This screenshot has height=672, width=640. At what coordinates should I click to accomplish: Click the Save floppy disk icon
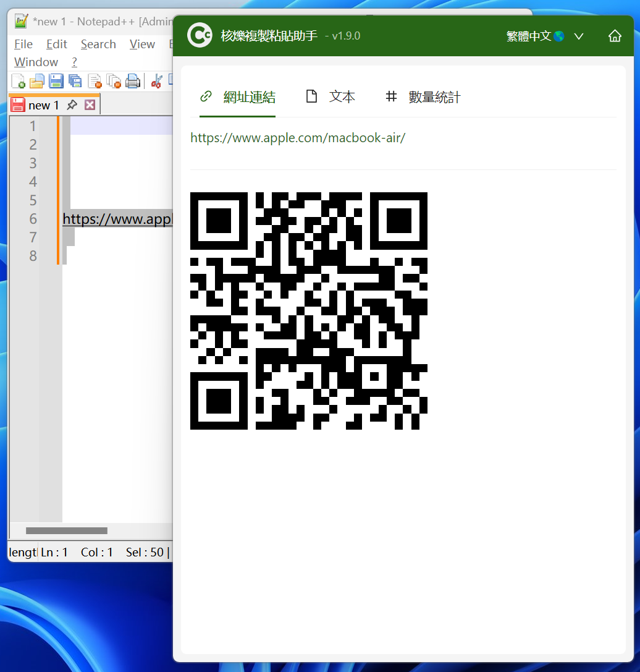[56, 81]
